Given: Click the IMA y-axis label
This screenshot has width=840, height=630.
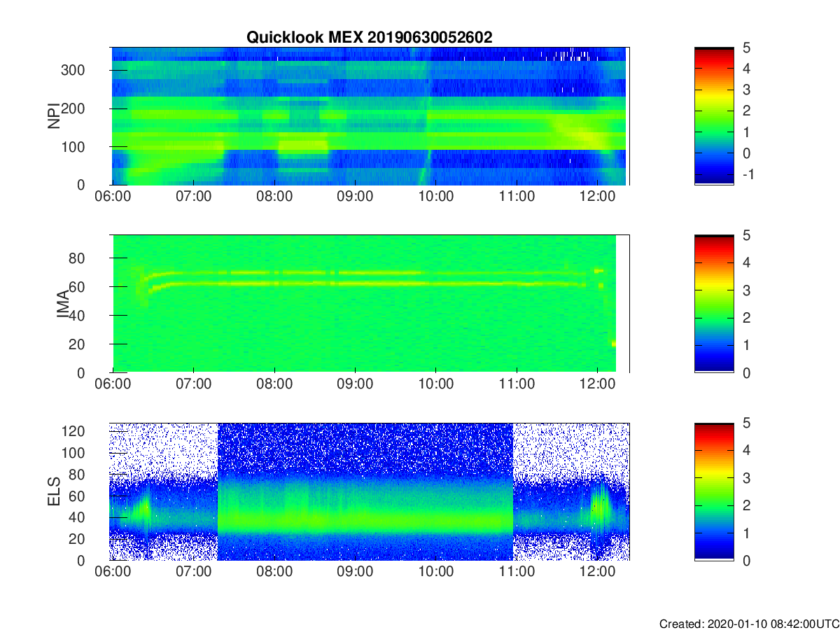Looking at the screenshot, I should (x=64, y=304).
